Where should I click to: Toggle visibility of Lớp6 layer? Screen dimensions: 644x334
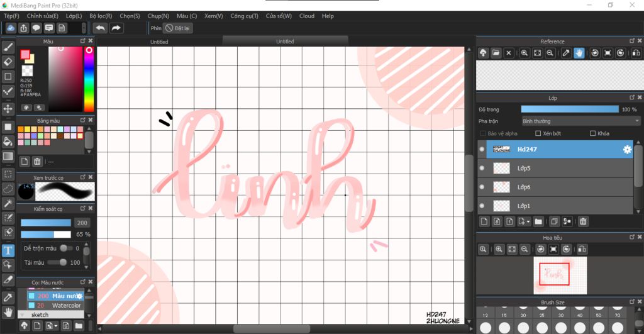482,187
